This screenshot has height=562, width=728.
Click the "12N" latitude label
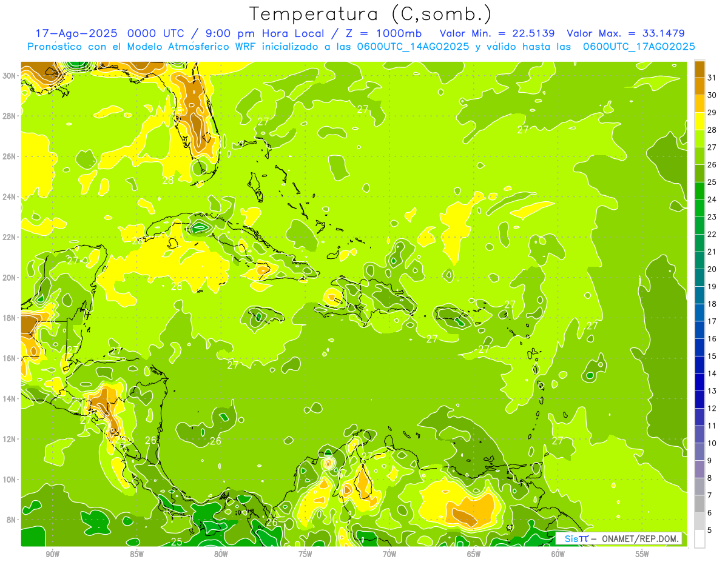[x=9, y=439]
